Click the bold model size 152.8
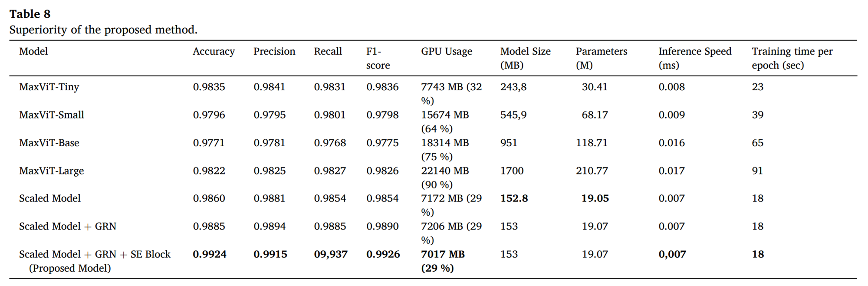 [x=514, y=198]
